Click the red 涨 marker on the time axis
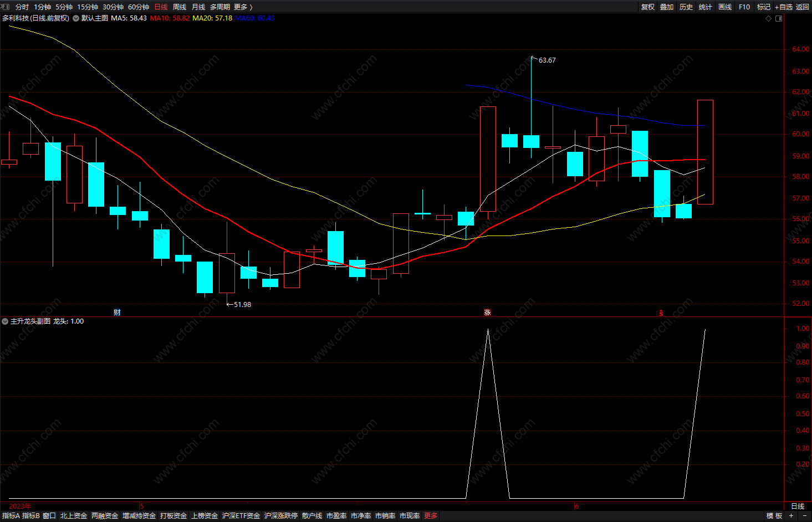Viewport: 812px width, 522px height. [487, 313]
